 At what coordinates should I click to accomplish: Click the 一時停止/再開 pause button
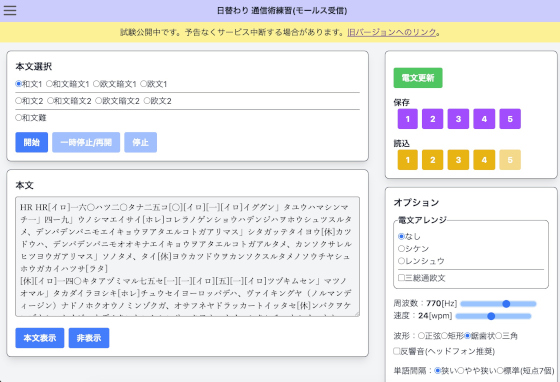(x=86, y=142)
